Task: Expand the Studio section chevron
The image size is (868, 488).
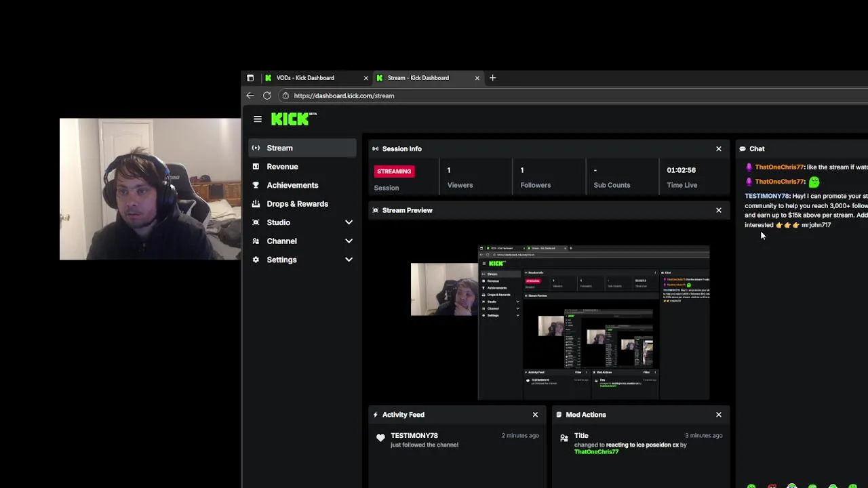Action: tap(349, 222)
